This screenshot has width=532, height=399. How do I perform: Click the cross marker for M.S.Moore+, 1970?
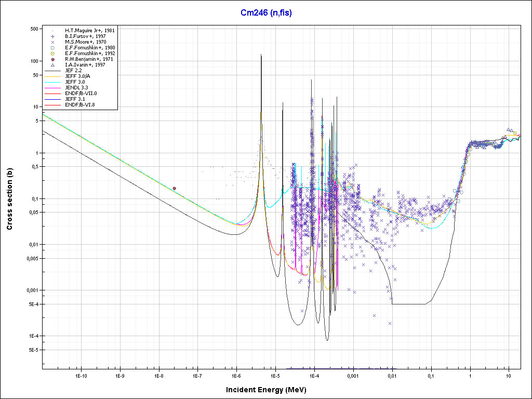click(53, 42)
